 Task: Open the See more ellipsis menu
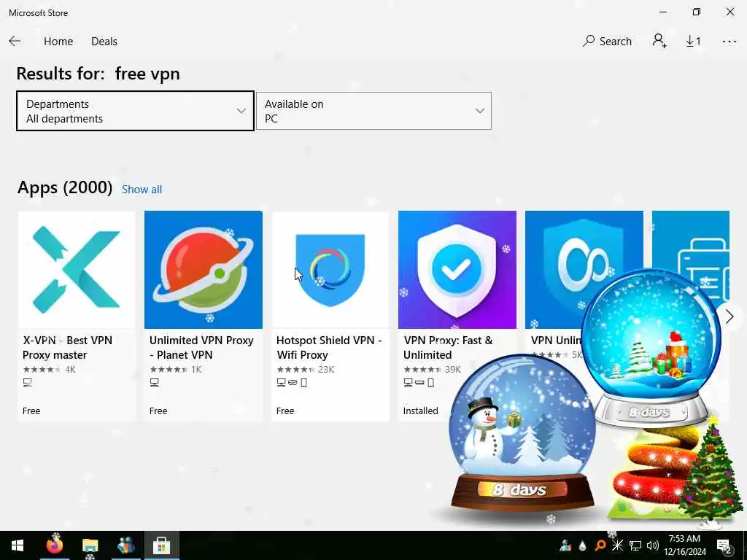click(x=729, y=42)
